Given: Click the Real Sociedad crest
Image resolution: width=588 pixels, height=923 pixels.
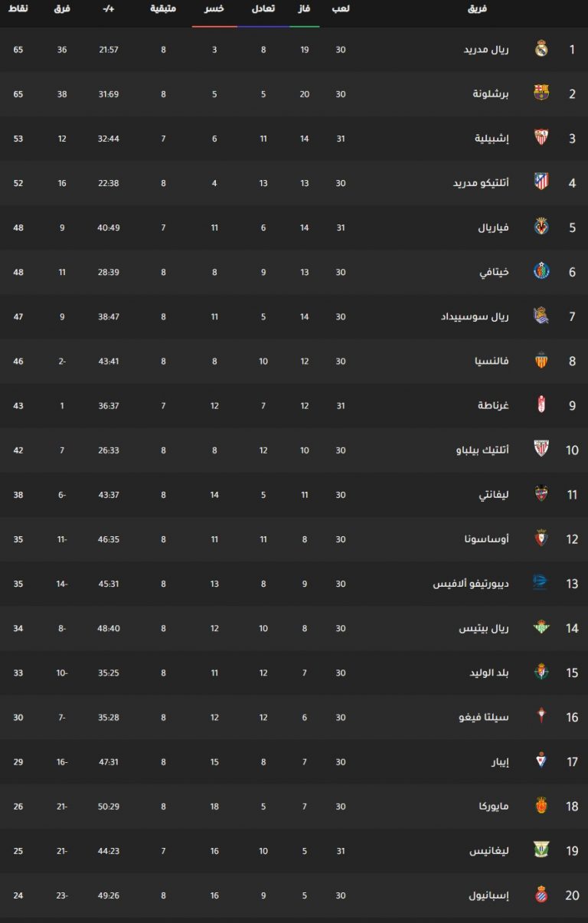Looking at the screenshot, I should tap(541, 316).
